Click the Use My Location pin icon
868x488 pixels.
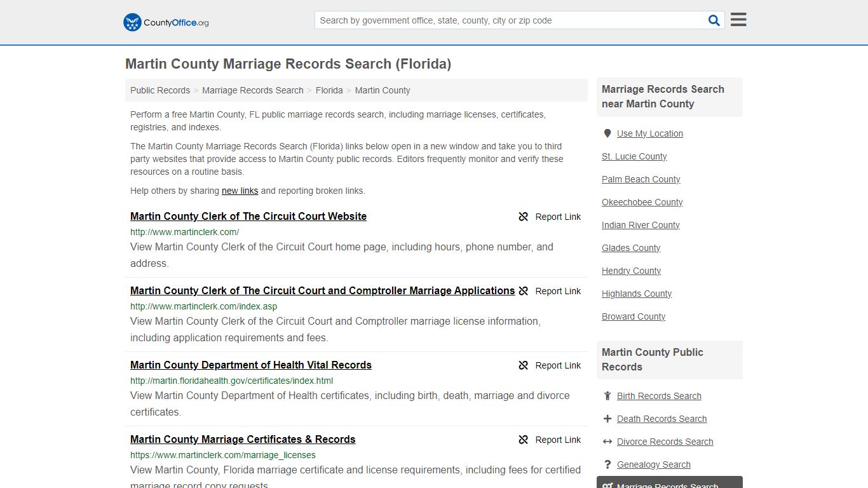tap(607, 133)
